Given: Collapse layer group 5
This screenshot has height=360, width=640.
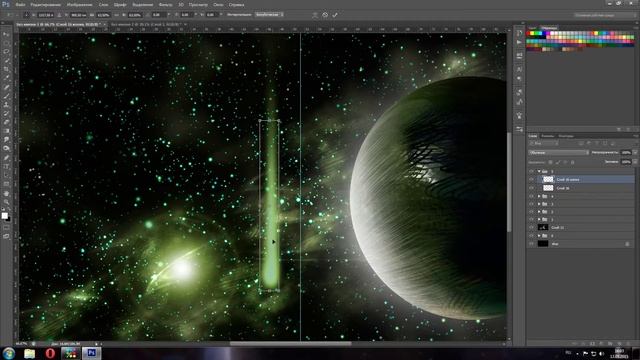Looking at the screenshot, I should [x=539, y=171].
